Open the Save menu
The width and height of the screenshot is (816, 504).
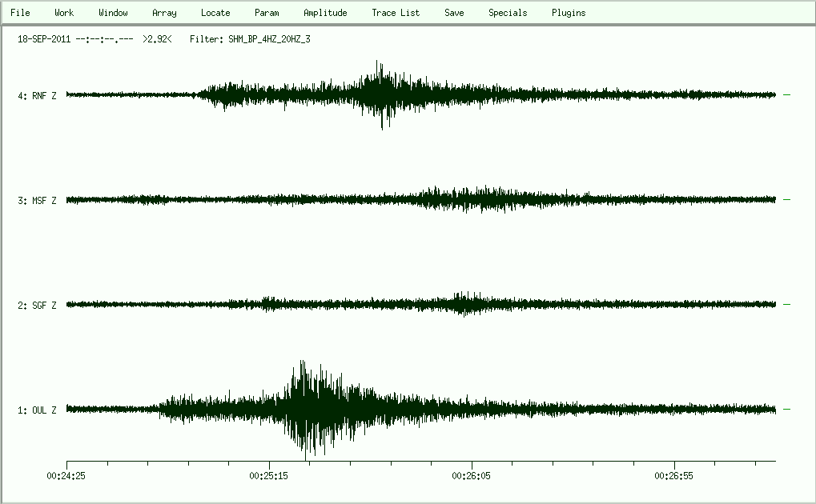click(x=454, y=13)
